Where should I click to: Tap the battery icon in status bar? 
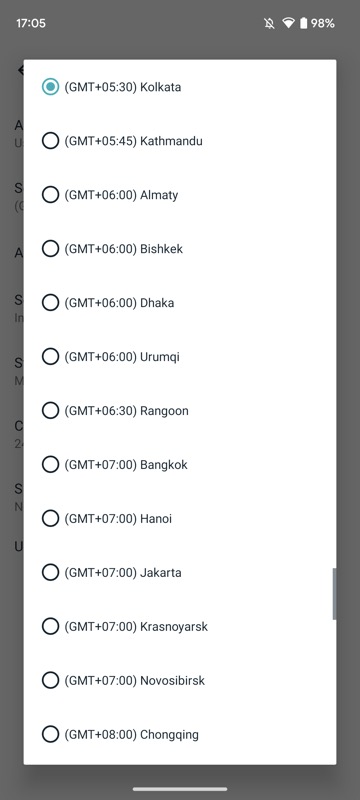(303, 23)
